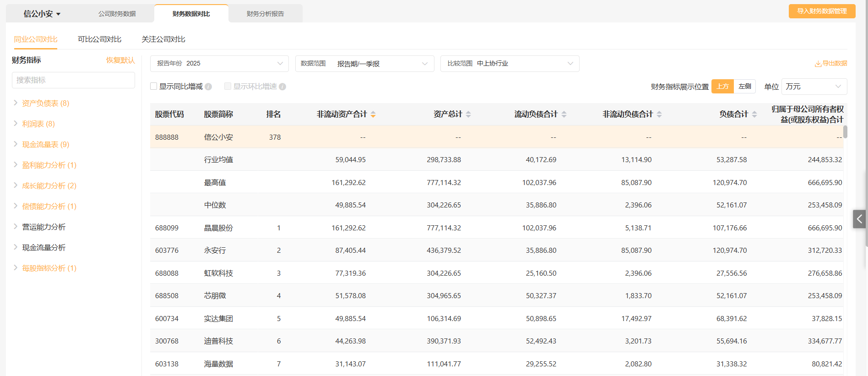The width and height of the screenshot is (868, 376).
Task: Click info icon beside 显示同比增减
Action: pos(208,87)
